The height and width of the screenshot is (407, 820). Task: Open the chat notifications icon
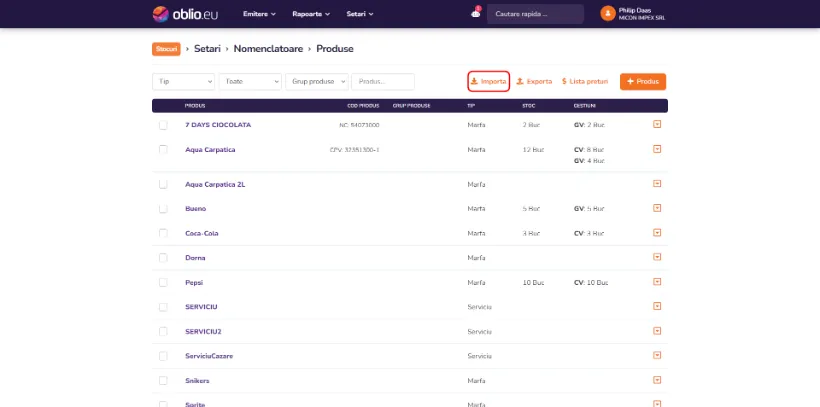[475, 14]
